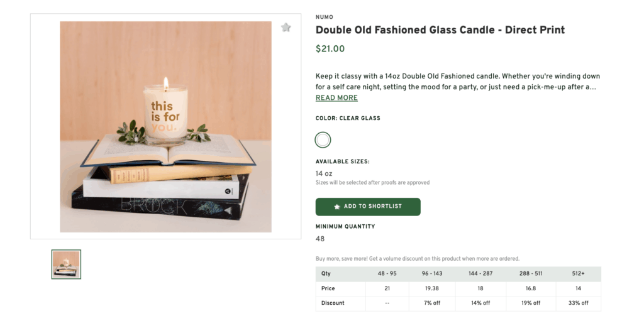Click the product description paragraph
Image resolution: width=644 pixels, height=316 pixels.
[457, 82]
